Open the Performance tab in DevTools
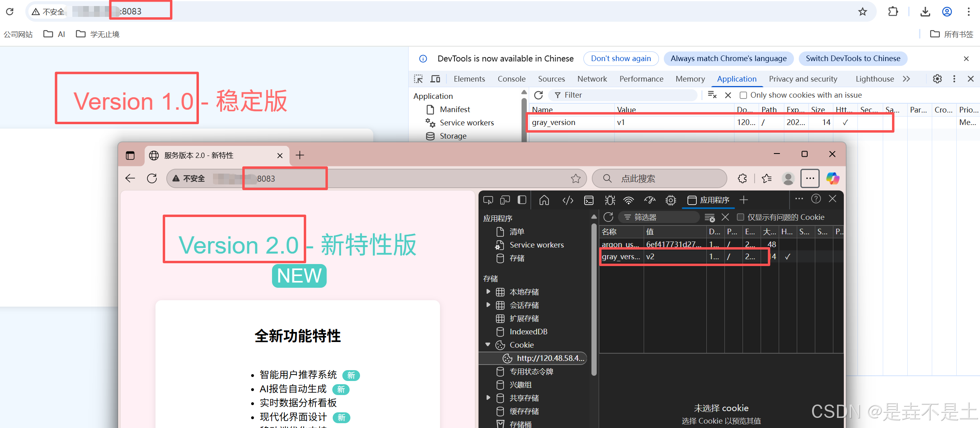 tap(641, 79)
